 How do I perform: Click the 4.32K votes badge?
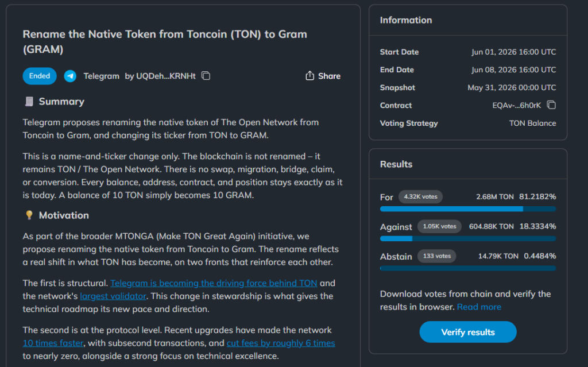click(x=420, y=196)
